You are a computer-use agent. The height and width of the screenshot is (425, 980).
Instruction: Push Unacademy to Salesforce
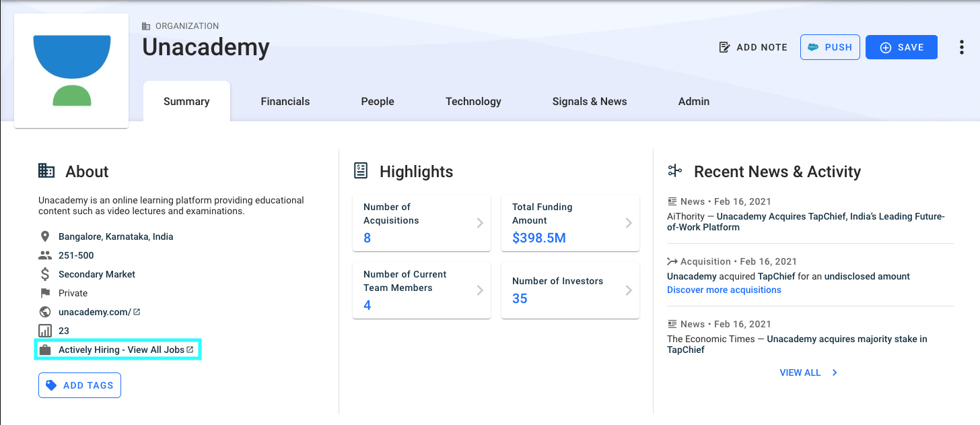pos(830,47)
